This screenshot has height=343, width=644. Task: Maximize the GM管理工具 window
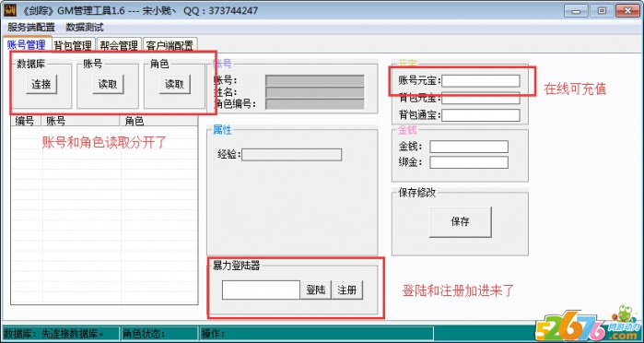pyautogui.click(x=602, y=11)
